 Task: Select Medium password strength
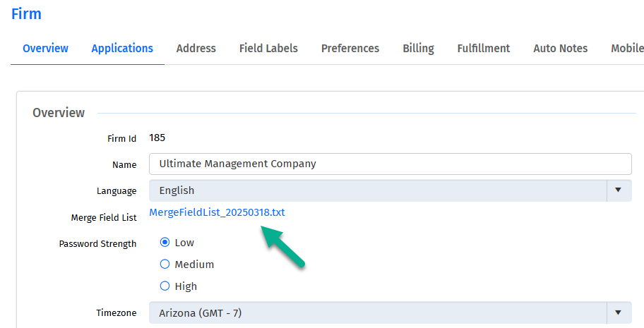point(165,264)
